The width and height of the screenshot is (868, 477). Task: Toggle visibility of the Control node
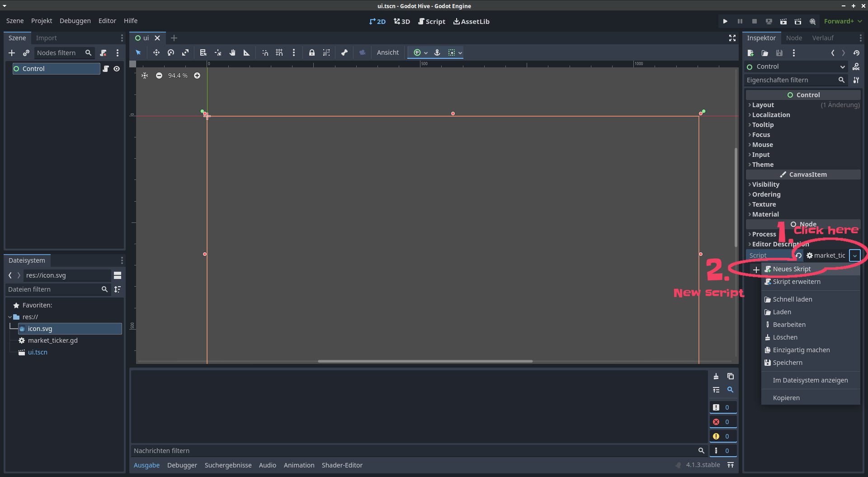(117, 69)
